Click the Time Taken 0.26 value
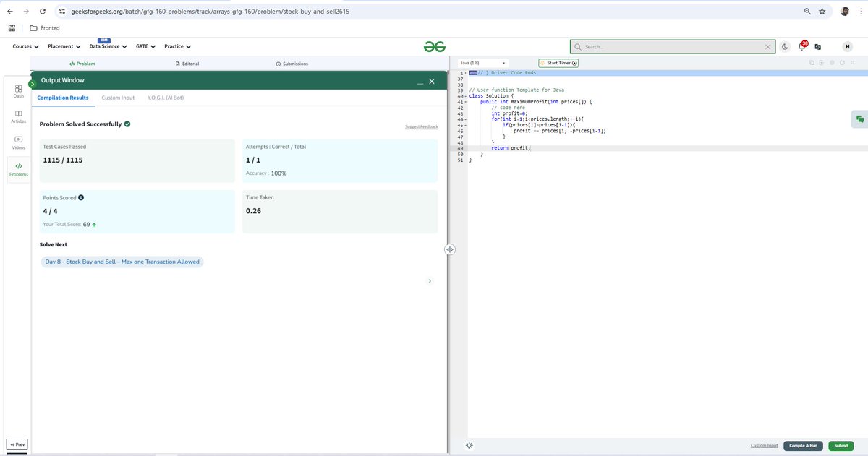Image resolution: width=868 pixels, height=456 pixels. pyautogui.click(x=254, y=211)
